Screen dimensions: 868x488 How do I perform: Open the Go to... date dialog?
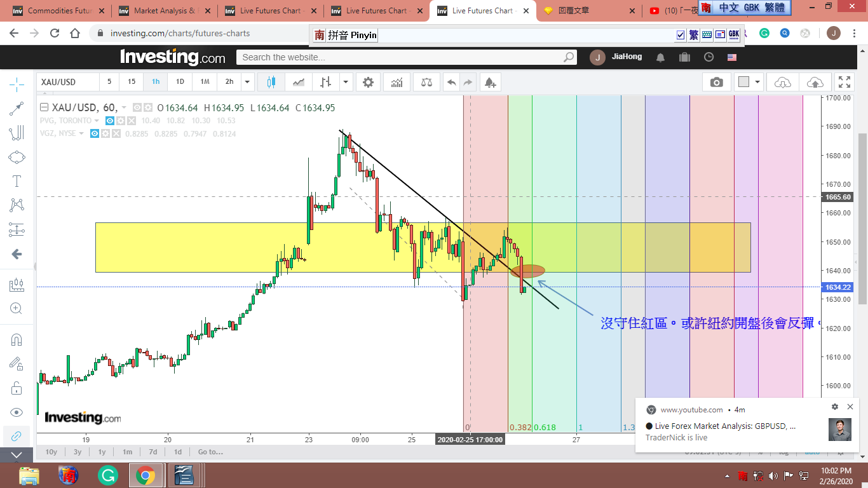pos(210,452)
